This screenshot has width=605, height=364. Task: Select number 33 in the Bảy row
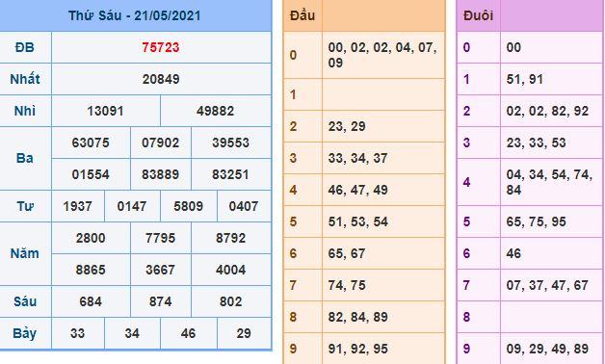pos(77,333)
